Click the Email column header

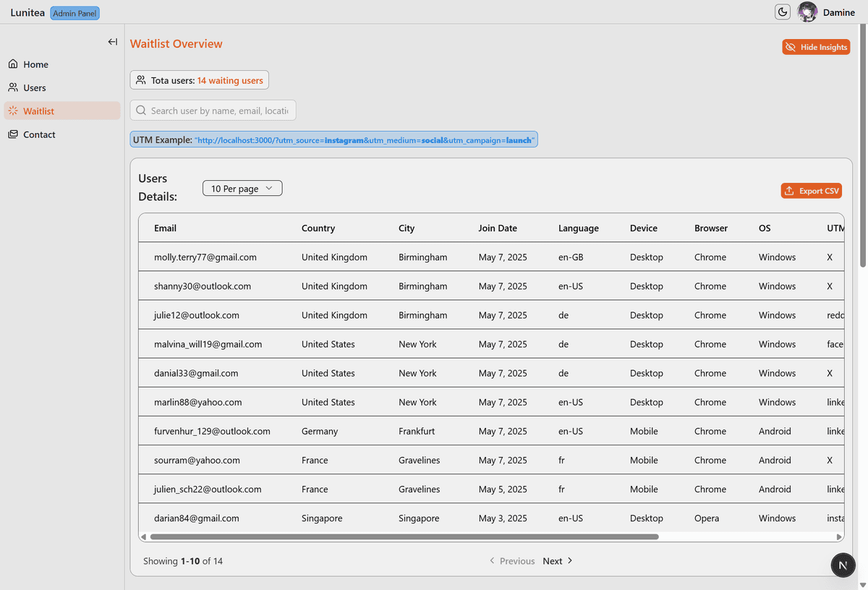click(165, 228)
